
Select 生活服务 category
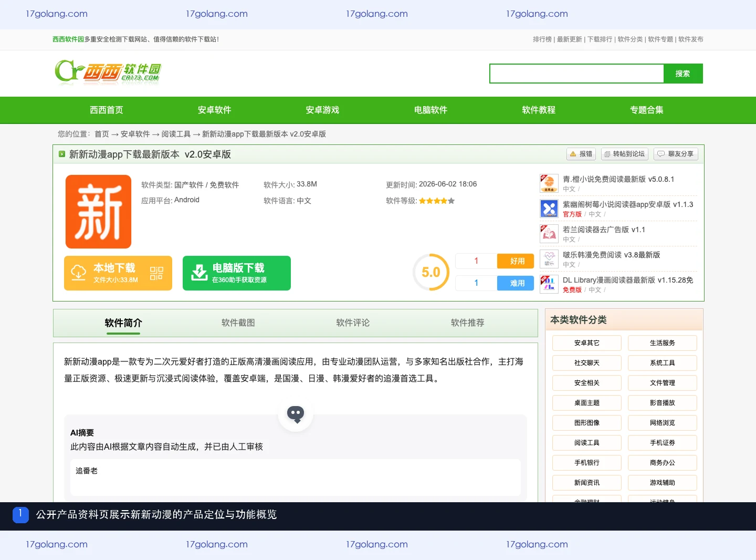[663, 343]
